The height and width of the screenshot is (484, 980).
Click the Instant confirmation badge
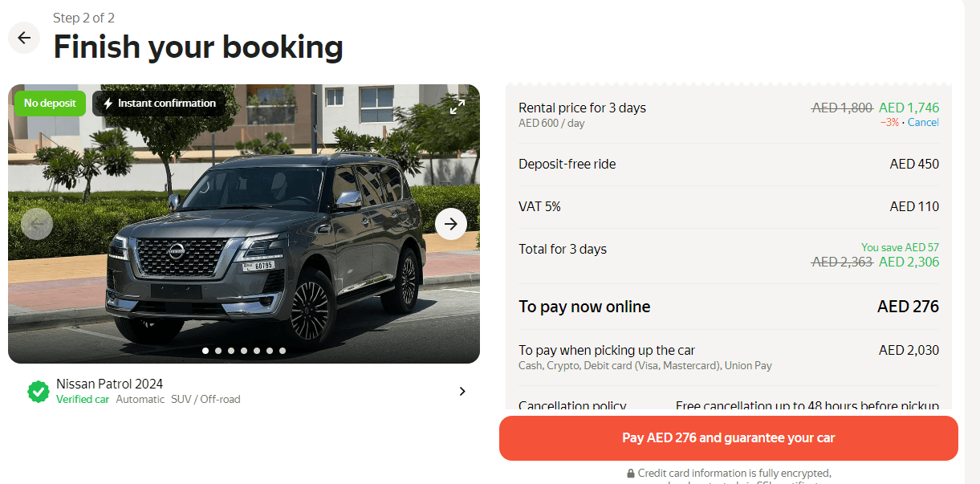pos(159,103)
